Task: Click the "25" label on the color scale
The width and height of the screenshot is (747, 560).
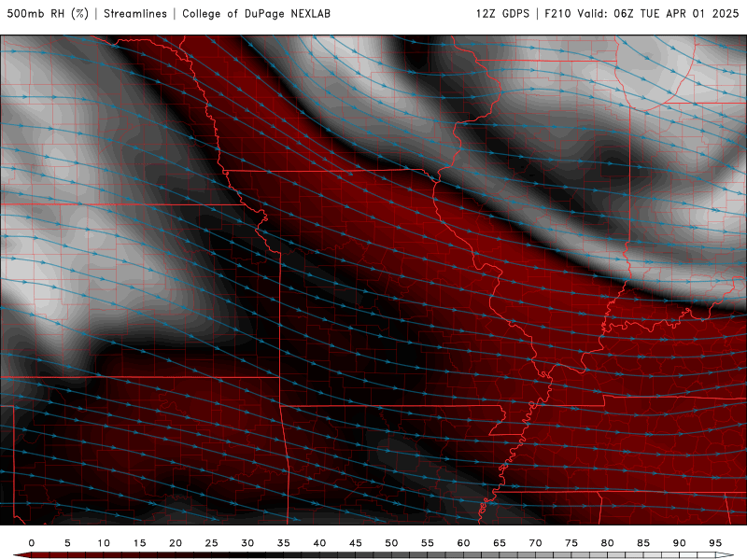Action: (212, 543)
